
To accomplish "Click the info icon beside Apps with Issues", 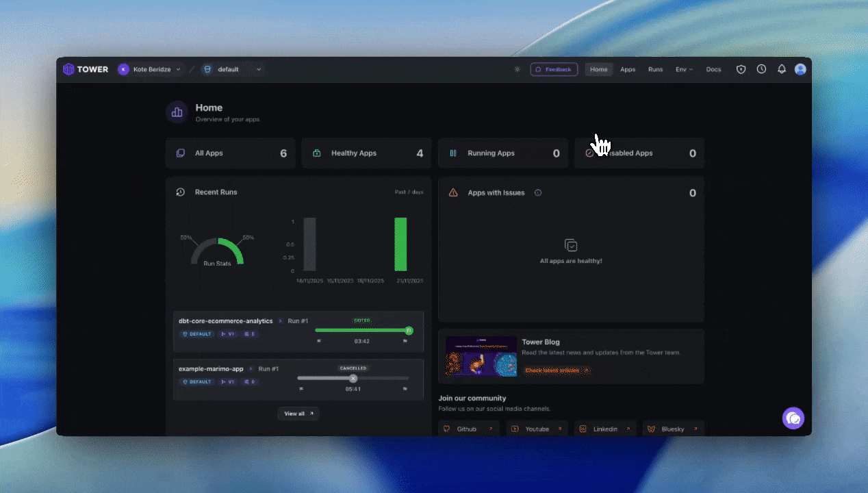I will [538, 193].
